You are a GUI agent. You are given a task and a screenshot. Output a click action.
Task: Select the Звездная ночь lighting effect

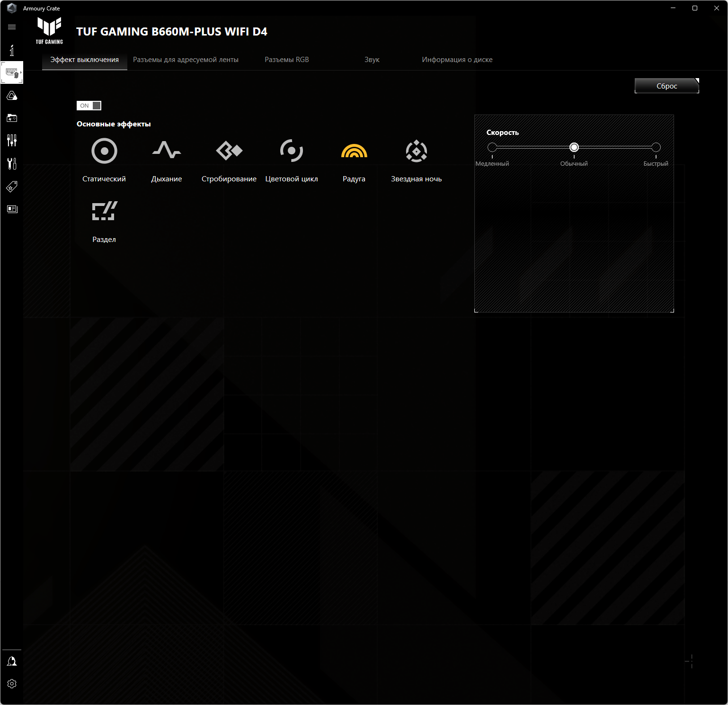(417, 161)
